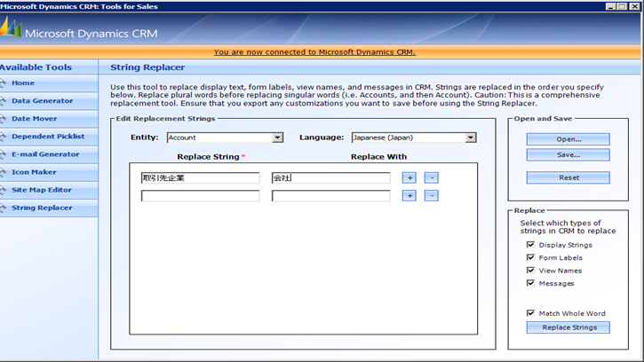Disable the View Names checkbox
The height and width of the screenshot is (362, 644).
530,270
